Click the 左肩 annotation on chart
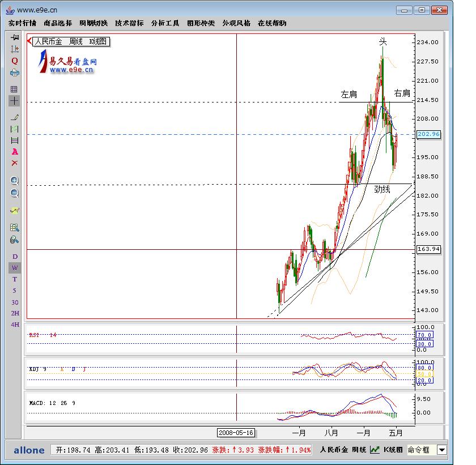This screenshot has width=476, height=465. click(349, 95)
